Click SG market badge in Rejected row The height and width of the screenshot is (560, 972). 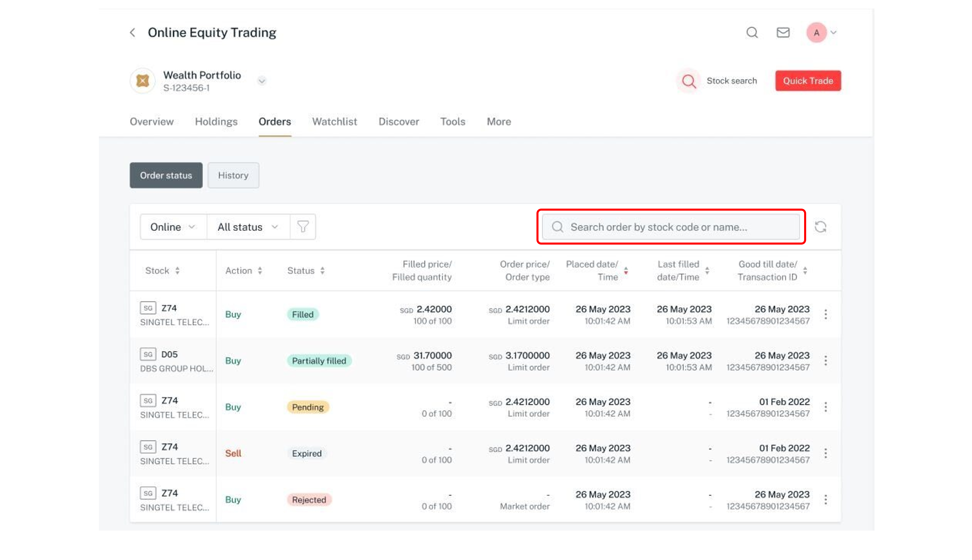click(x=148, y=493)
